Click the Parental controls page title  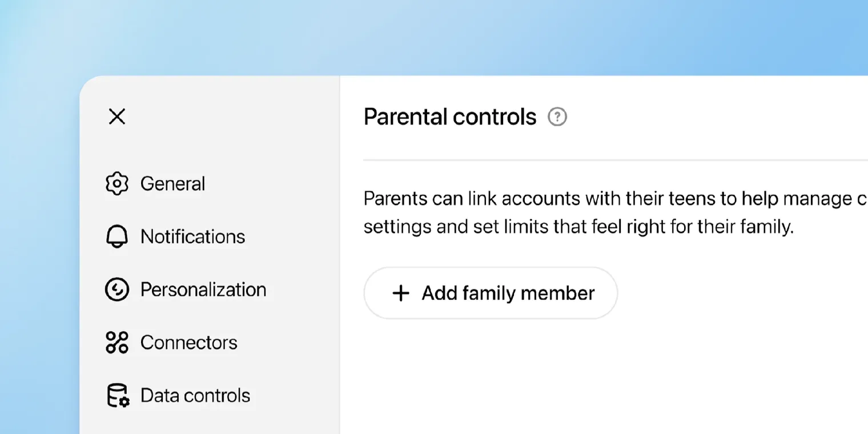[x=450, y=116]
